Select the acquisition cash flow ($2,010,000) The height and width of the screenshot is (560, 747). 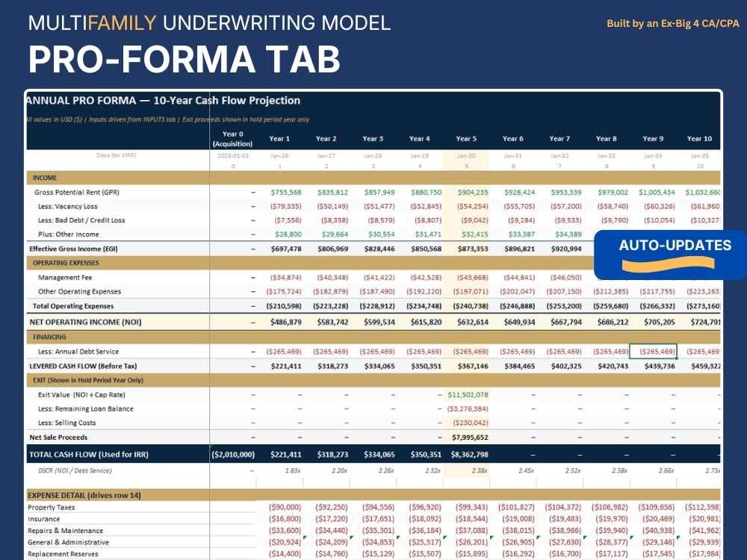(x=233, y=454)
